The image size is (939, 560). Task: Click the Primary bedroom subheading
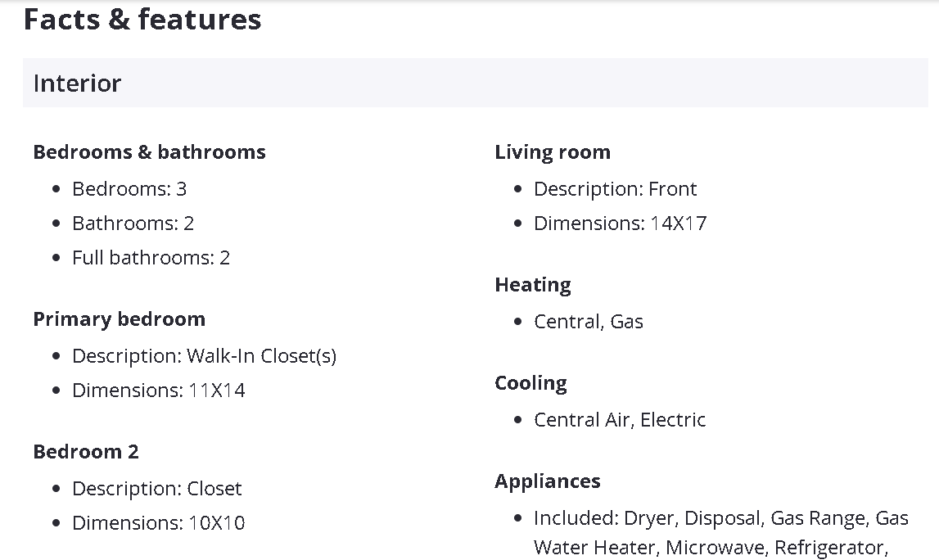pos(119,319)
